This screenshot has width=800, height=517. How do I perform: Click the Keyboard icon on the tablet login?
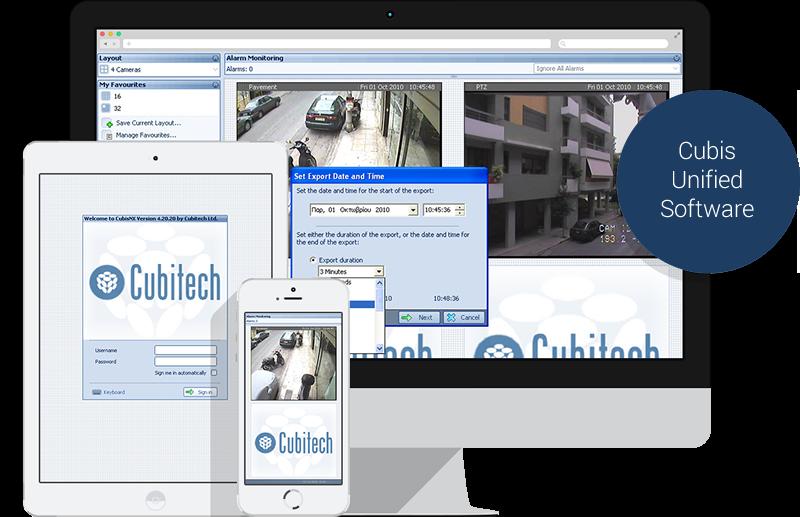click(97, 392)
